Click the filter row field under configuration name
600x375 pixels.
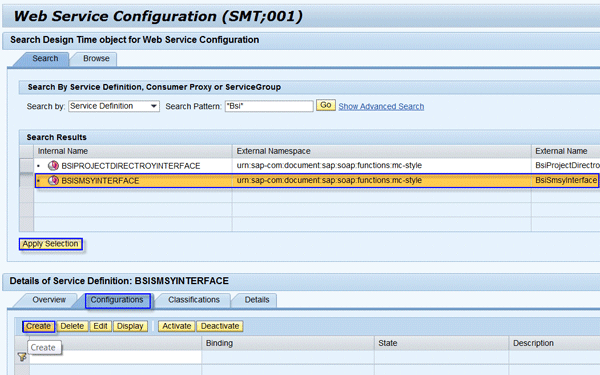(115, 357)
